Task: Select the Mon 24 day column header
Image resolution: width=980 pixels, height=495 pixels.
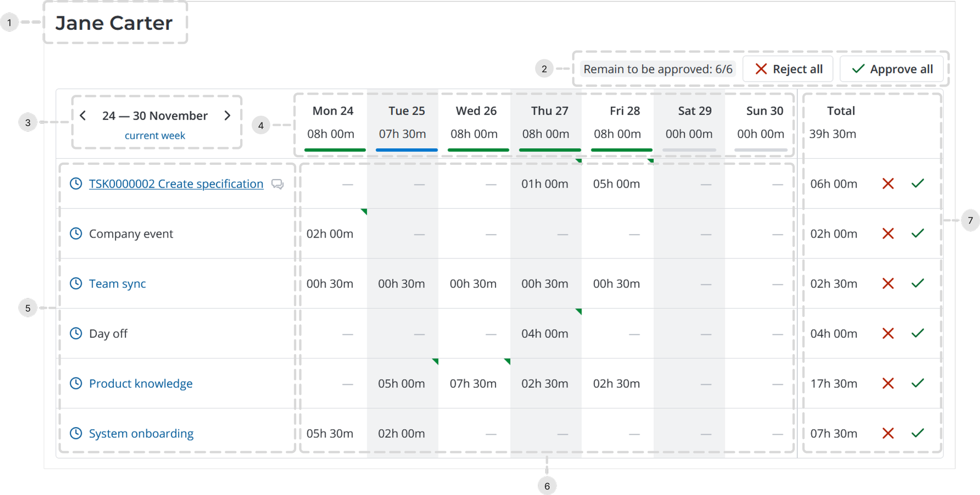Action: tap(333, 111)
